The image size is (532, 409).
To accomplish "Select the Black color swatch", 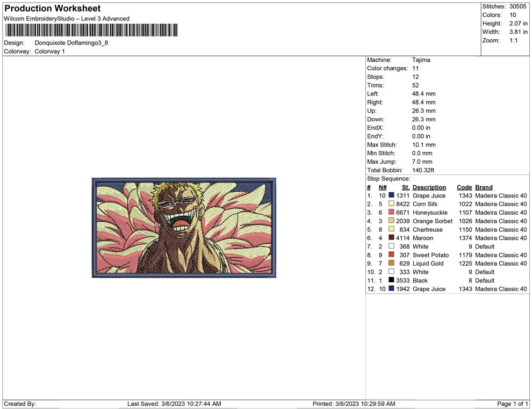I will (391, 280).
